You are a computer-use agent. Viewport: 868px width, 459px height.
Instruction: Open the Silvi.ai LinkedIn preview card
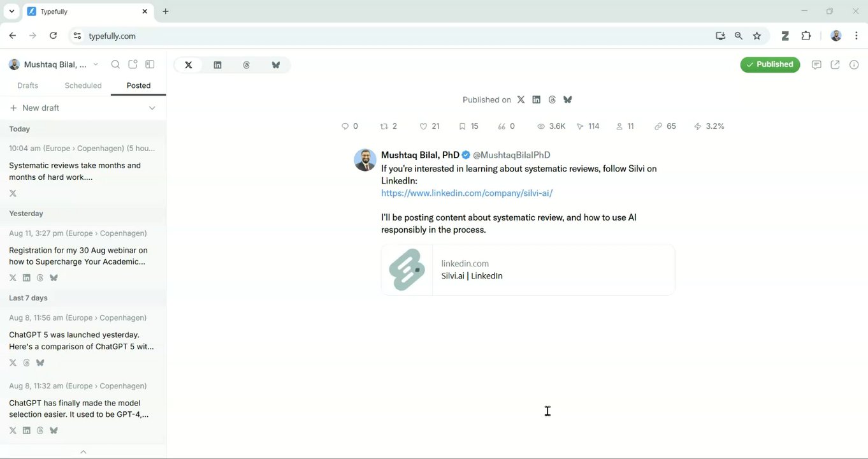528,270
